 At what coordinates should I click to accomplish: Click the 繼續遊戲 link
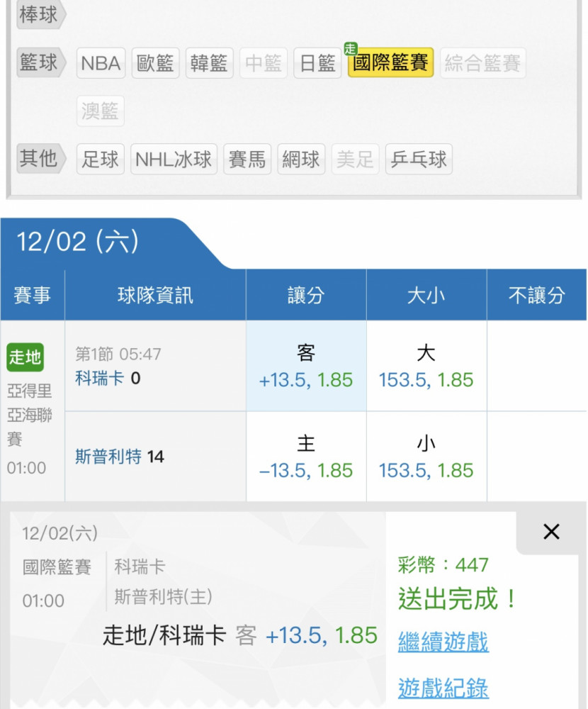tap(443, 642)
